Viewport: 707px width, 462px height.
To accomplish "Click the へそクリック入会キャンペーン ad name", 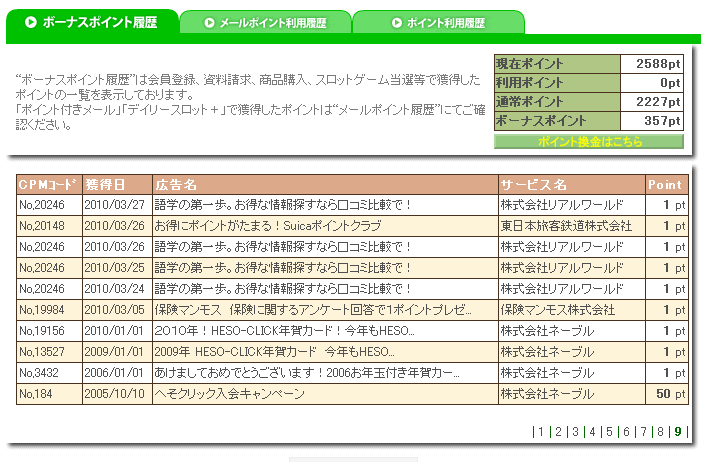I will click(230, 394).
